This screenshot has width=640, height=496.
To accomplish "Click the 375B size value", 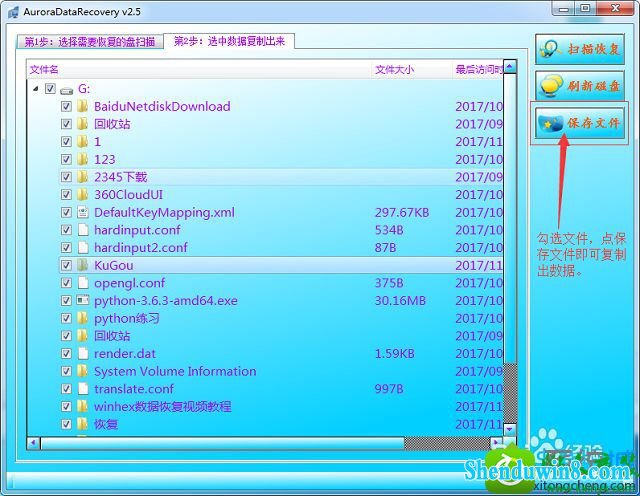I will (389, 283).
